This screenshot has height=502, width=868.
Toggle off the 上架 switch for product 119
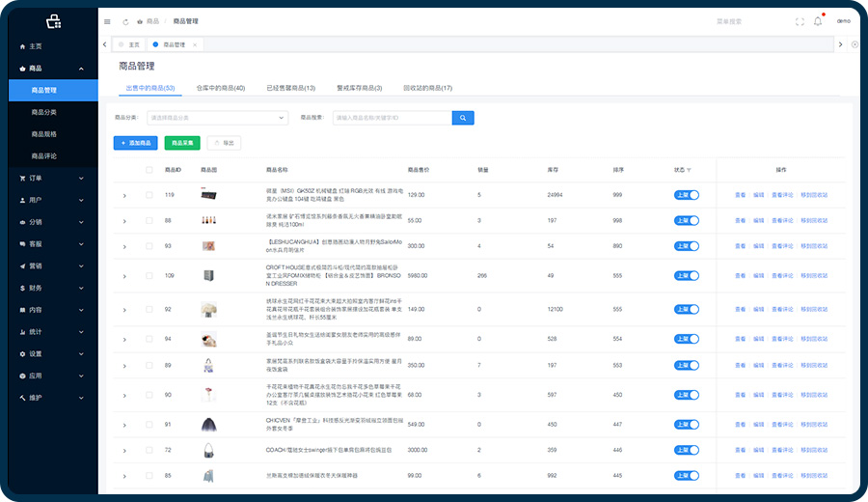point(686,195)
